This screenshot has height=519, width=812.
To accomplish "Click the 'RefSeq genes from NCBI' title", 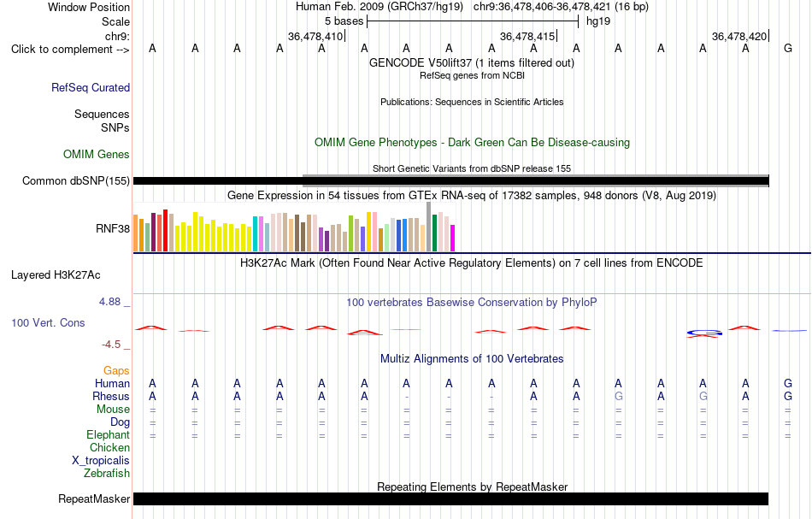I will click(x=472, y=75).
